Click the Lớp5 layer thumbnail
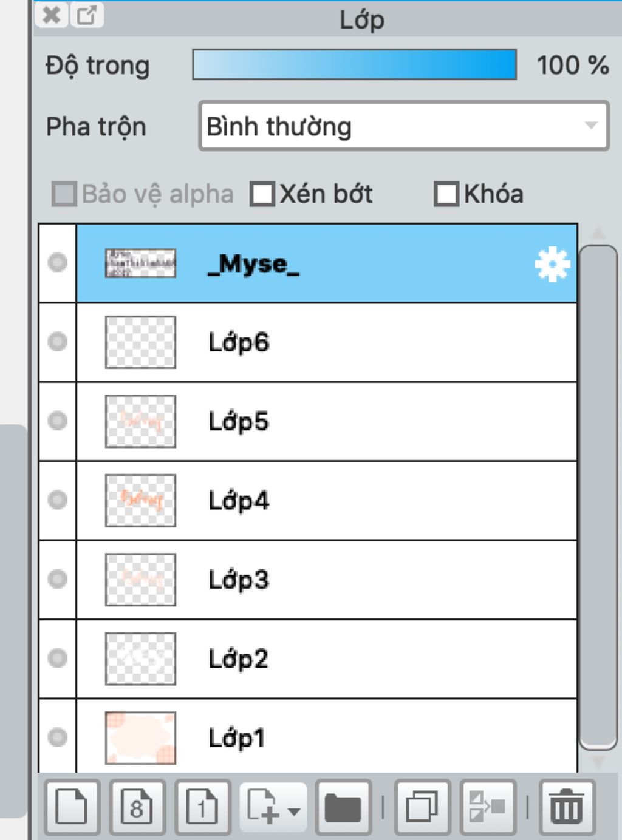 pos(140,421)
